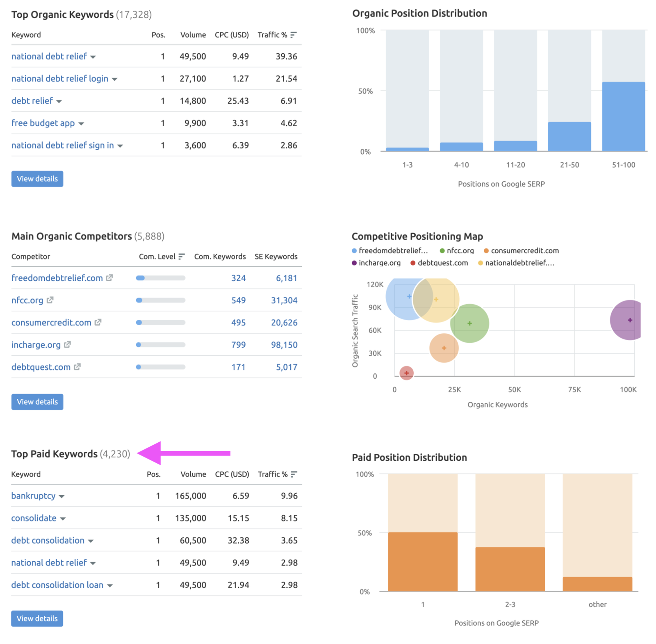Click View details under Top Organic Keywords
This screenshot has width=656, height=644.
(x=37, y=179)
